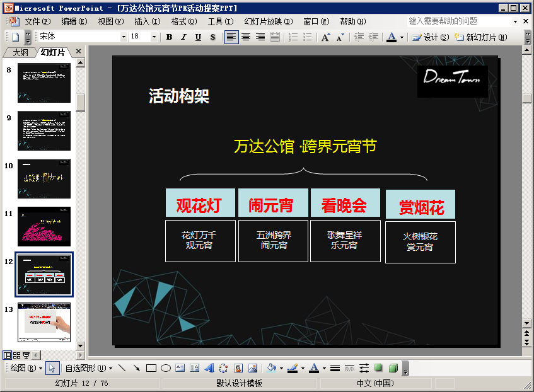
Task: Choose the Select Objects arrow tool
Action: 52,368
